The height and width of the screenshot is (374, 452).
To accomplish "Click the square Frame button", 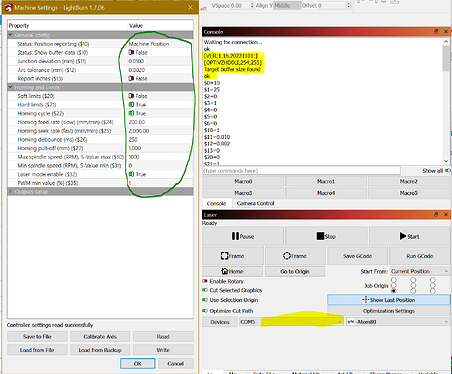I will point(233,256).
